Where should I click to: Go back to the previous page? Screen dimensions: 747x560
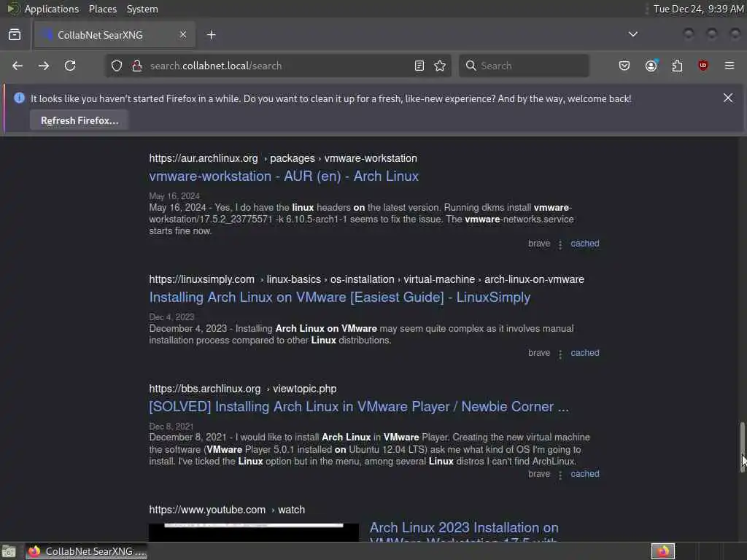(x=18, y=66)
